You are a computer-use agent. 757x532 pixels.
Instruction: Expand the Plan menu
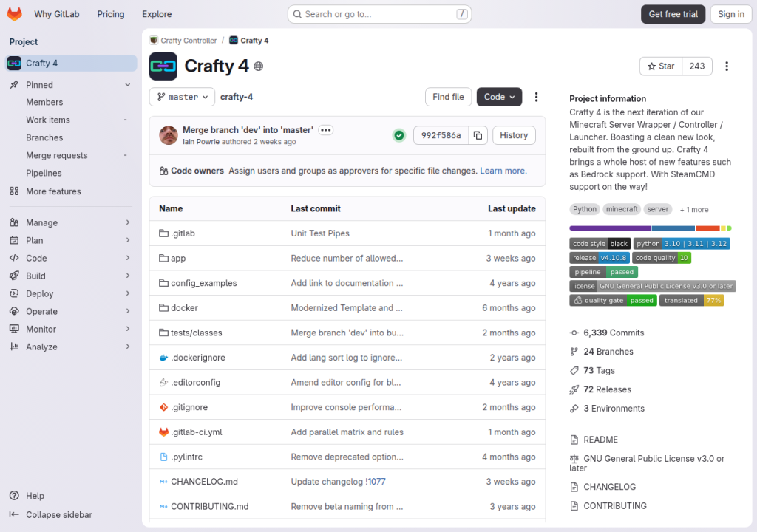[x=70, y=240]
